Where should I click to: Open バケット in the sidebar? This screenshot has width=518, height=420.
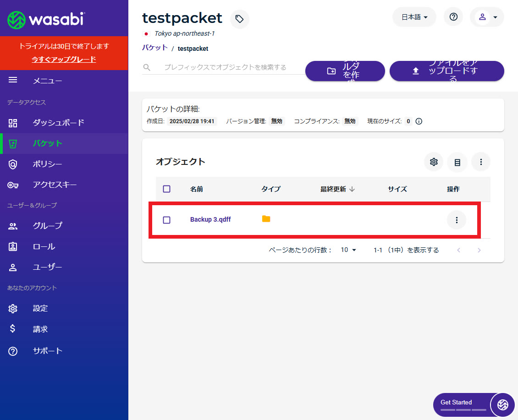[x=64, y=144]
